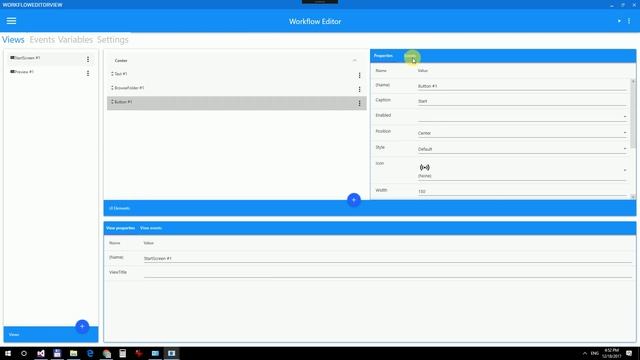The height and width of the screenshot is (360, 640).
Task: Switch to the View properties tab
Action: (120, 228)
